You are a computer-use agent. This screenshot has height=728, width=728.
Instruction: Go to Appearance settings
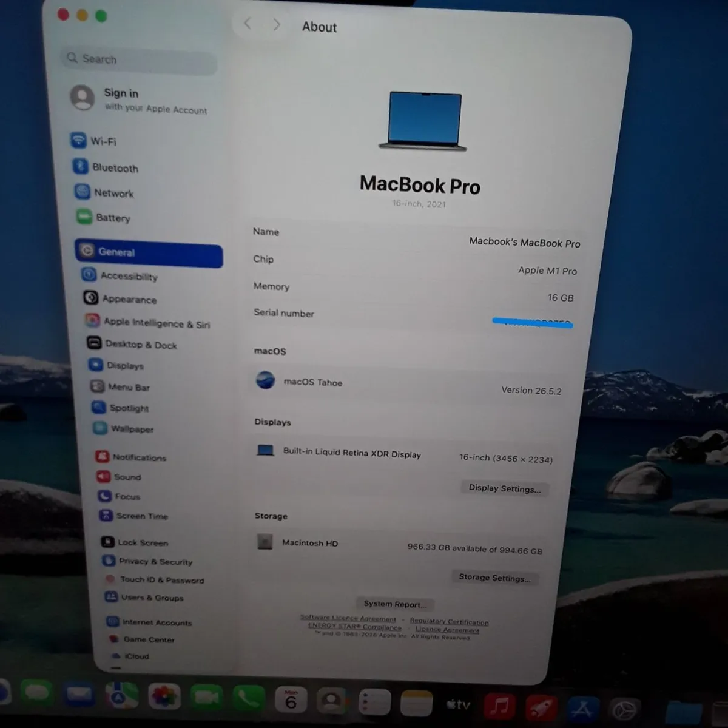point(120,298)
